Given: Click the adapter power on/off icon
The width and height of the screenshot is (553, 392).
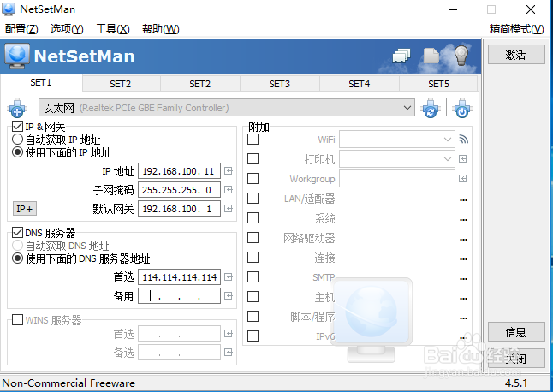Looking at the screenshot, I should 462,108.
